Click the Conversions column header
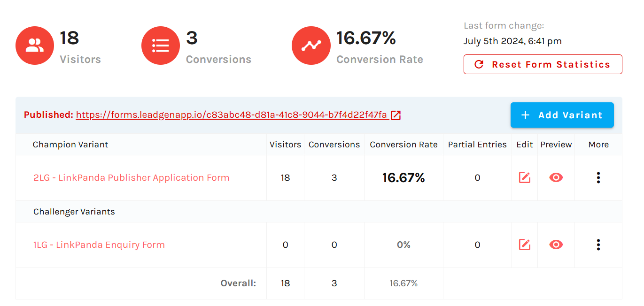This screenshot has height=306, width=644. click(x=334, y=145)
